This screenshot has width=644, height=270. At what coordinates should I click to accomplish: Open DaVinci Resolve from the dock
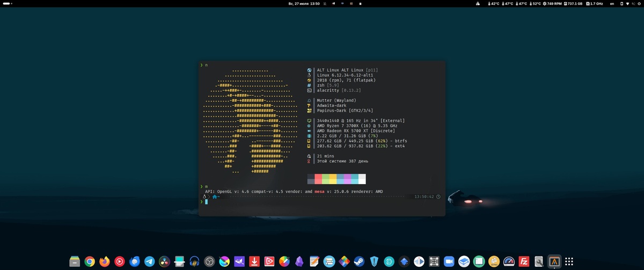[x=164, y=261]
